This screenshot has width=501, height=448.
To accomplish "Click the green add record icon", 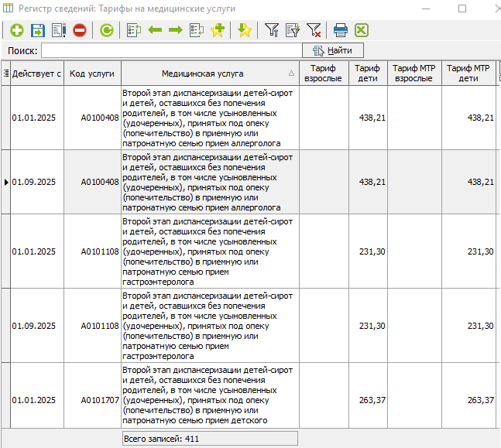I will tap(16, 30).
